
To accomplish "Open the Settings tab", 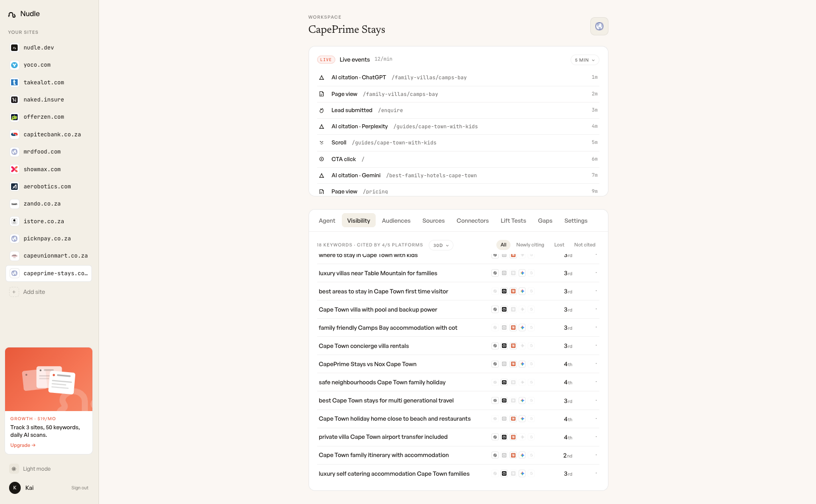I will click(576, 221).
